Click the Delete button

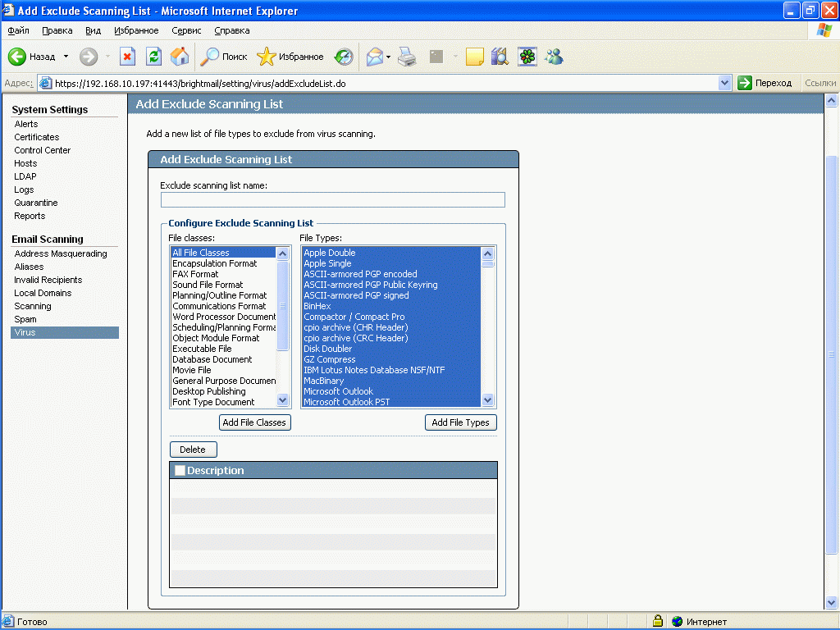[x=193, y=450]
